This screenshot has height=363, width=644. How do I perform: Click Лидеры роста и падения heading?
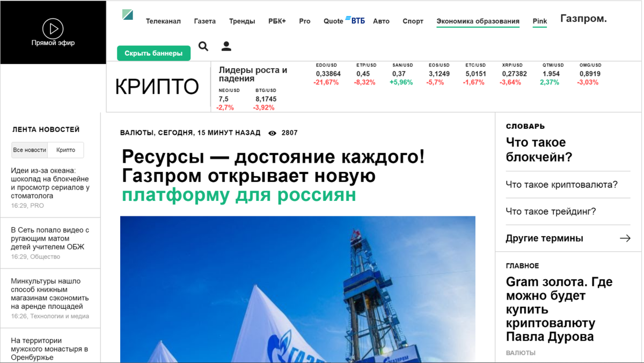253,74
